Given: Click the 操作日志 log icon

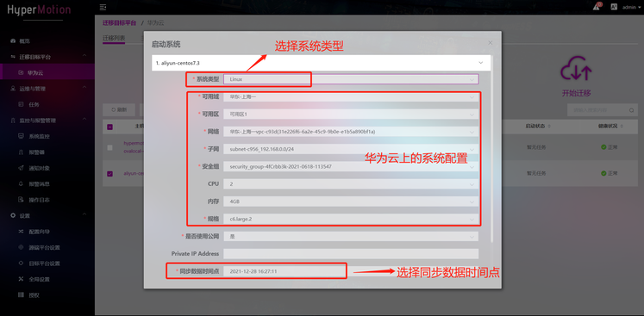Looking at the screenshot, I should click(x=21, y=200).
